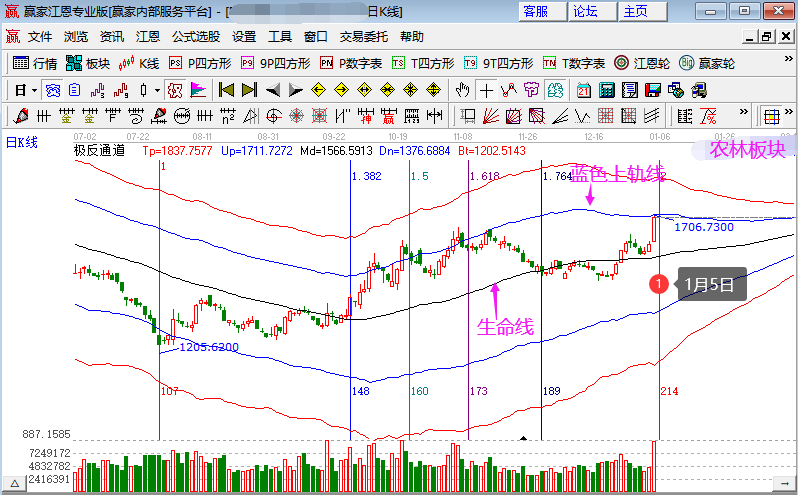798x495 pixels.
Task: Toggle the 极反通道 indicator button
Action: pyautogui.click(x=175, y=91)
